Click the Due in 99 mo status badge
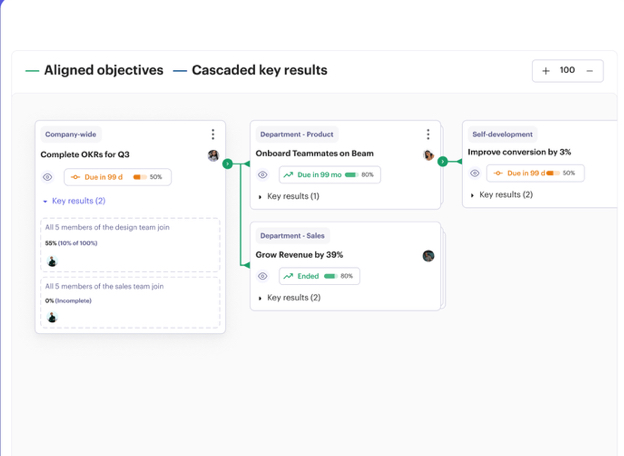This screenshot has height=456, width=624. (x=330, y=175)
